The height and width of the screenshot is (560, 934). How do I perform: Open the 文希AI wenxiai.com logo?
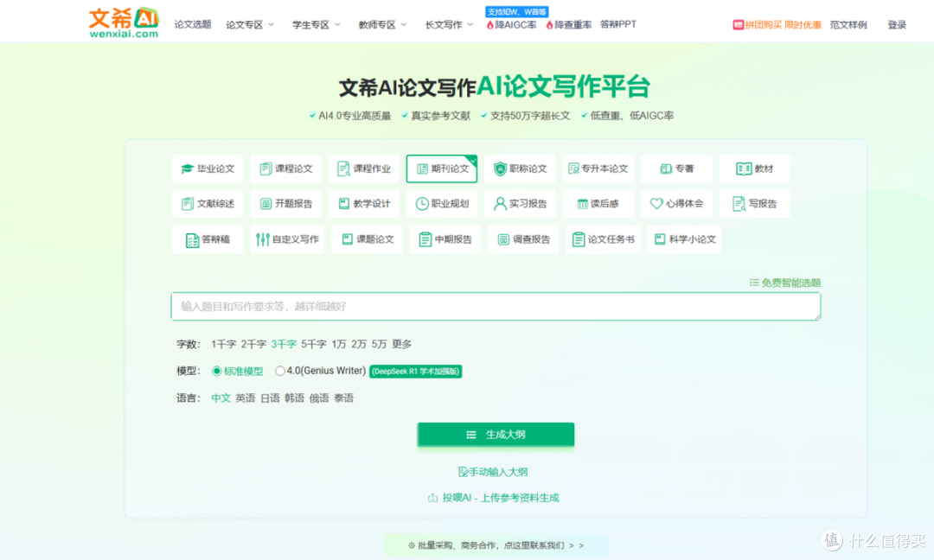tap(125, 22)
